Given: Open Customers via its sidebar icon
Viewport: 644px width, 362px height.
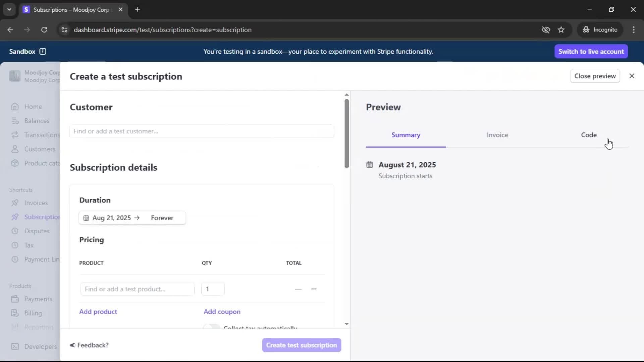Looking at the screenshot, I should click(15, 149).
